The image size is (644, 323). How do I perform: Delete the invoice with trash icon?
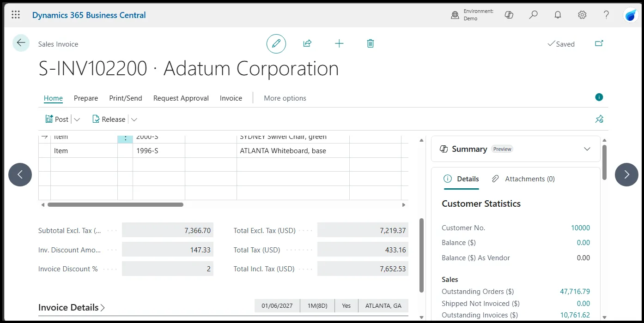[371, 43]
